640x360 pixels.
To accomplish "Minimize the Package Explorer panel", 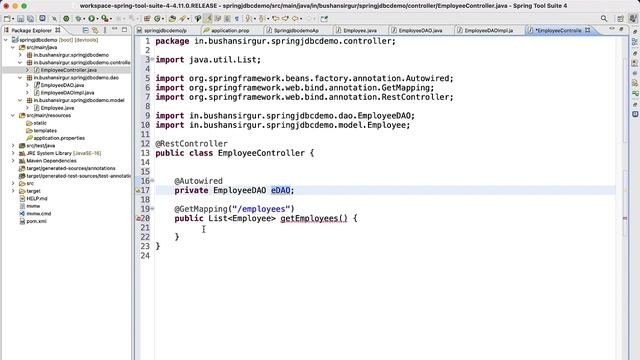I will point(115,29).
